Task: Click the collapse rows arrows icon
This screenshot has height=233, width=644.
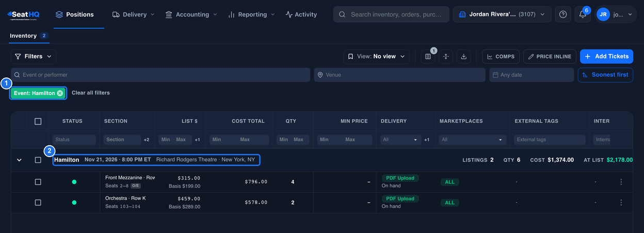Action: pyautogui.click(x=446, y=56)
